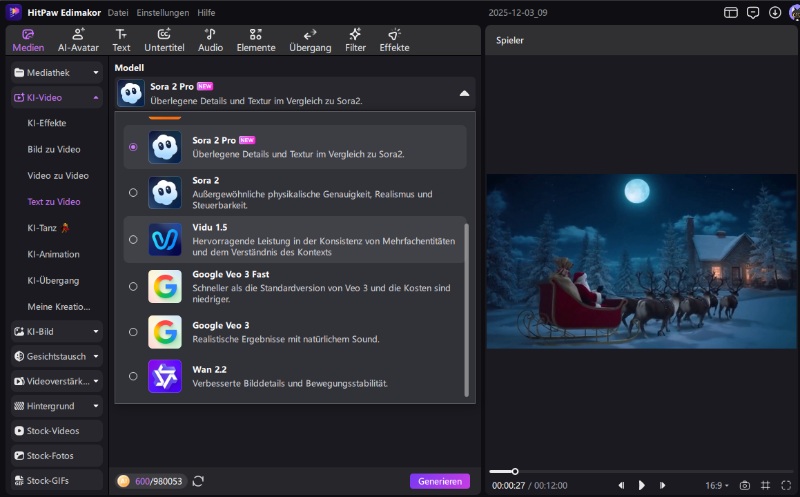Step back to the previous frame
Image resolution: width=800 pixels, height=497 pixels.
pyautogui.click(x=621, y=485)
